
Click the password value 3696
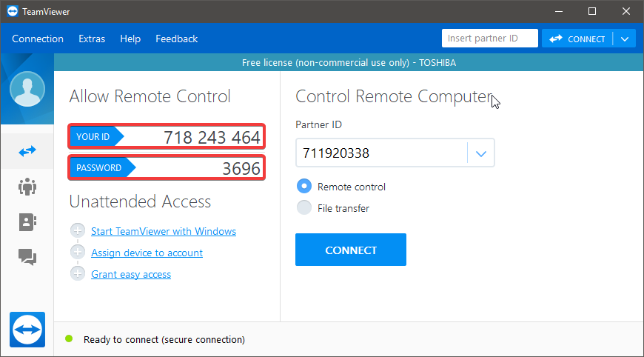pos(241,168)
